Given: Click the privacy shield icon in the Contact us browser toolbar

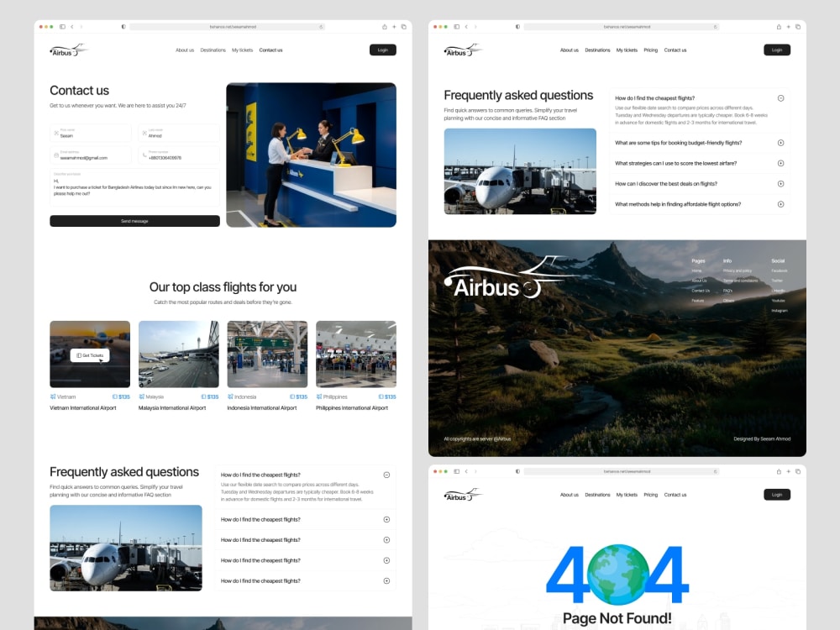Looking at the screenshot, I should (x=123, y=26).
